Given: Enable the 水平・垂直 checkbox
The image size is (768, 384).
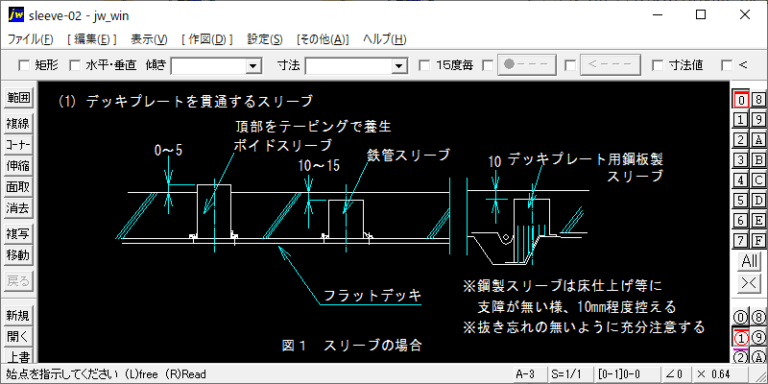Looking at the screenshot, I should (74, 65).
